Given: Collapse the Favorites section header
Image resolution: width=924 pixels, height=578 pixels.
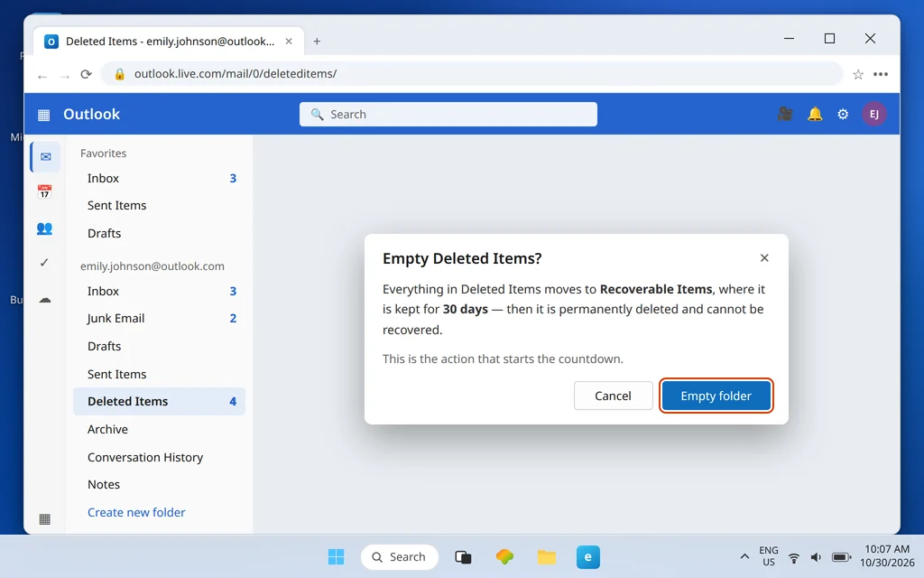Looking at the screenshot, I should coord(103,154).
